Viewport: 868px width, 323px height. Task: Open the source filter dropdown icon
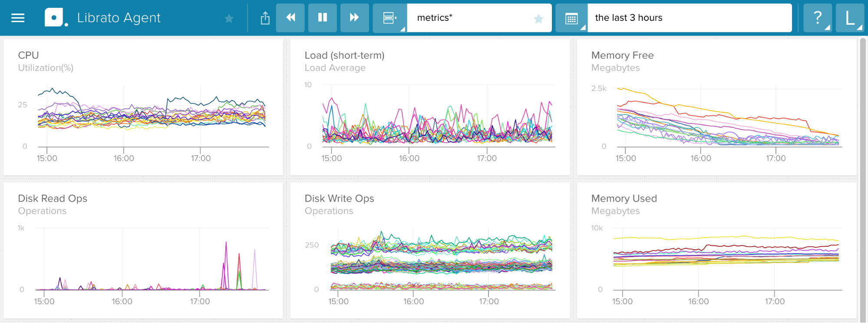pyautogui.click(x=389, y=18)
